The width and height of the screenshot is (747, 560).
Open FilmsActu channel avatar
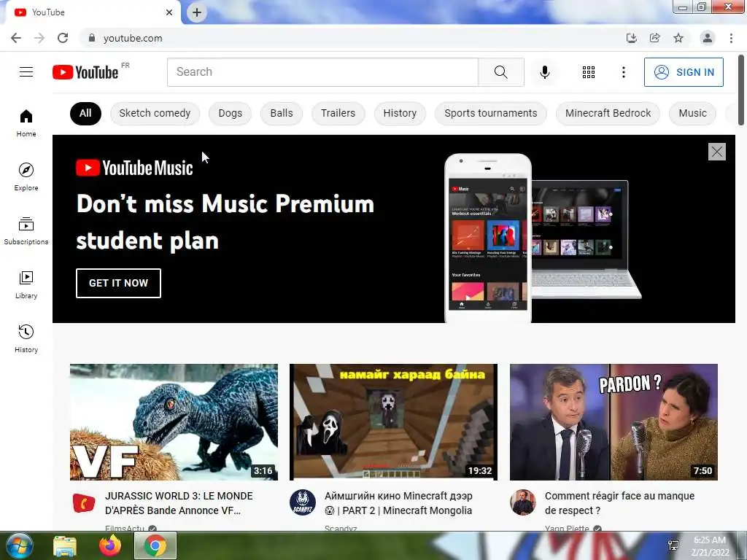tap(84, 503)
